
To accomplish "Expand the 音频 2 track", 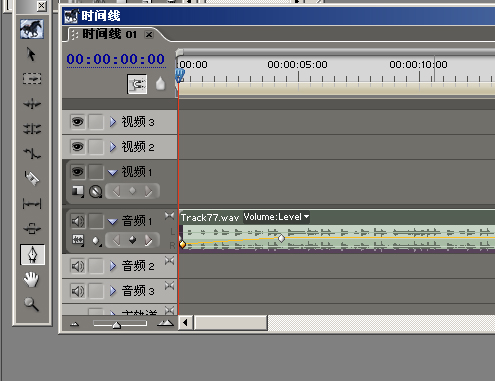I will pos(113,266).
